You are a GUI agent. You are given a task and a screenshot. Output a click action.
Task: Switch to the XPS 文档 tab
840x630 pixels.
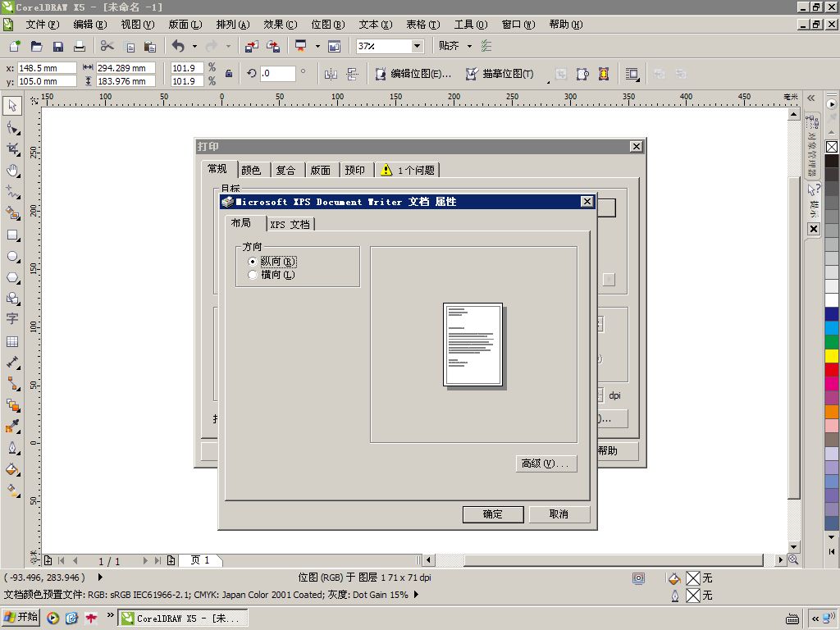pos(290,225)
